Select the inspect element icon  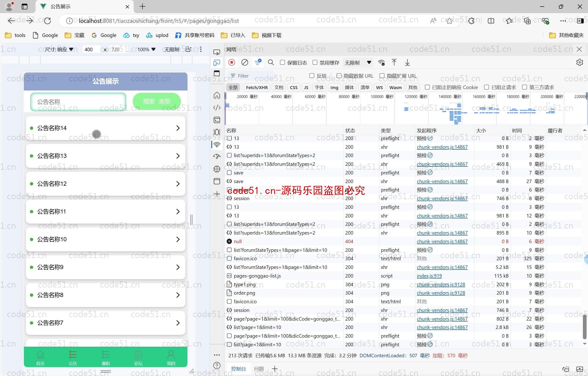(x=217, y=52)
